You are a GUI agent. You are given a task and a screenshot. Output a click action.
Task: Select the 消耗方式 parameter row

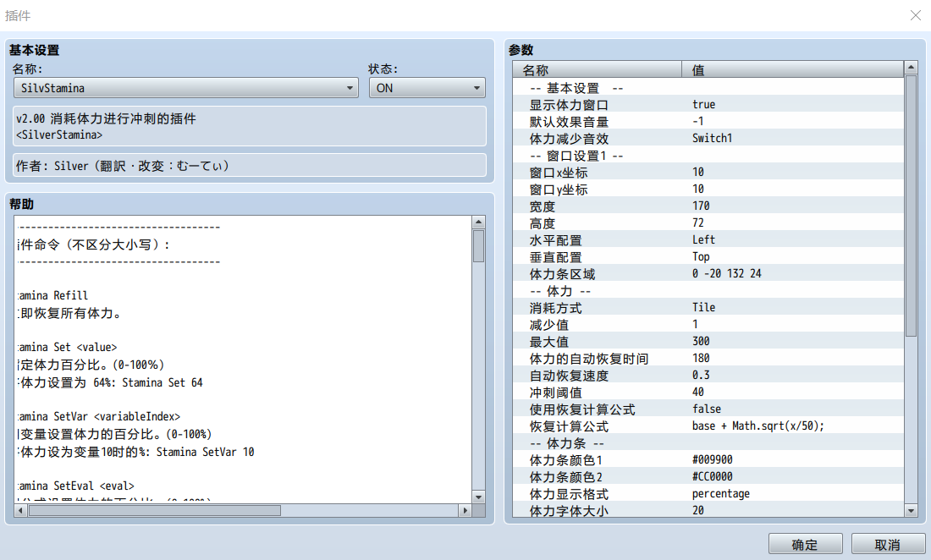tap(708, 307)
